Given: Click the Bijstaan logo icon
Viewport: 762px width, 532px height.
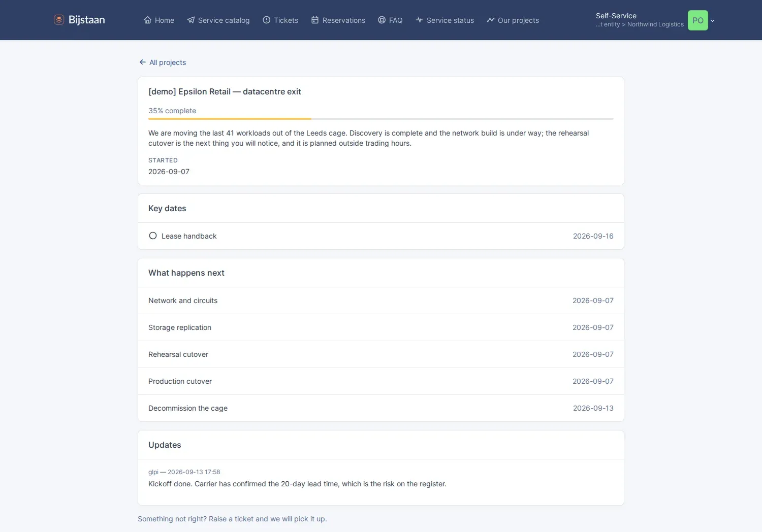Looking at the screenshot, I should click(x=59, y=20).
